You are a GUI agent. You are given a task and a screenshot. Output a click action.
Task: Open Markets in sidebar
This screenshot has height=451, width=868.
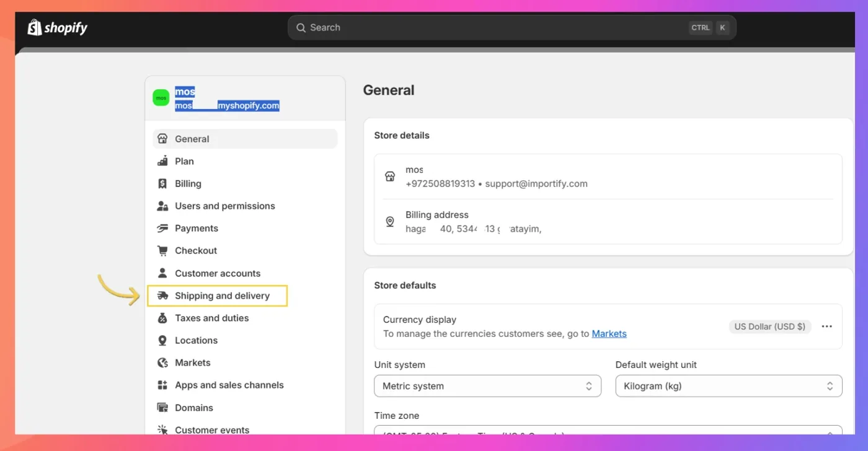point(245,362)
